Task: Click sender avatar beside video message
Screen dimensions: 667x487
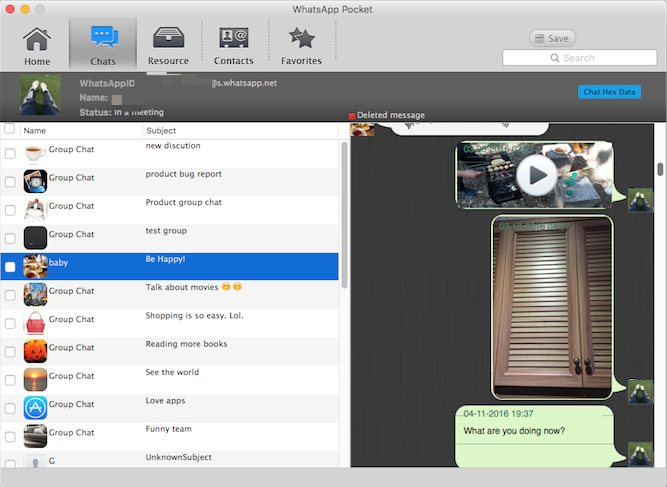Action: coord(641,200)
